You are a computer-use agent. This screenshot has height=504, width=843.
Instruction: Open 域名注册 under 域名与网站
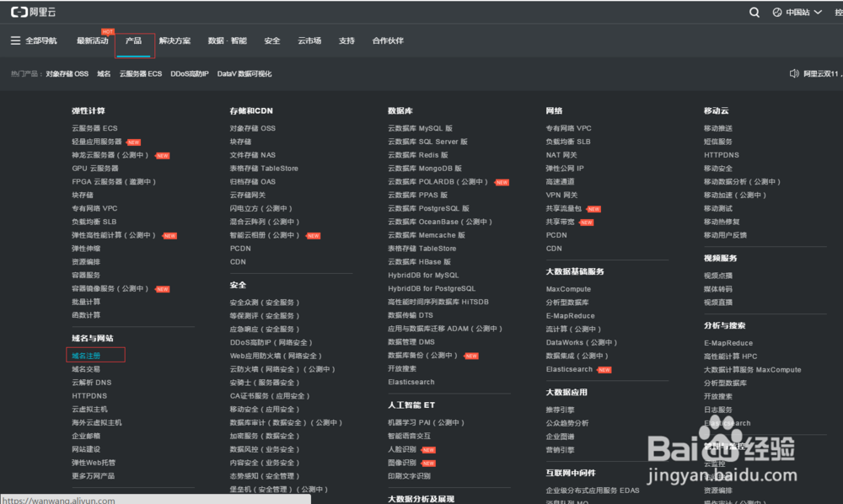[x=86, y=356]
